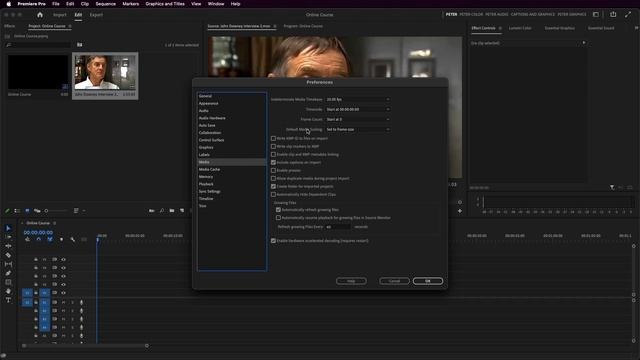
Task: Select the Razor tool
Action: [8, 255]
